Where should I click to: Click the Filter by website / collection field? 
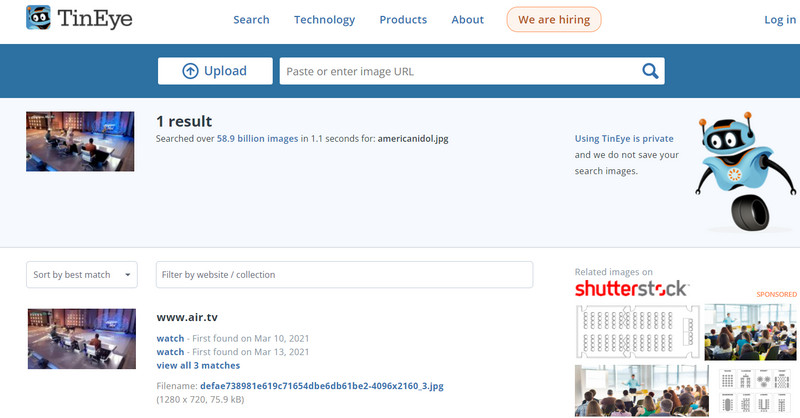[344, 274]
